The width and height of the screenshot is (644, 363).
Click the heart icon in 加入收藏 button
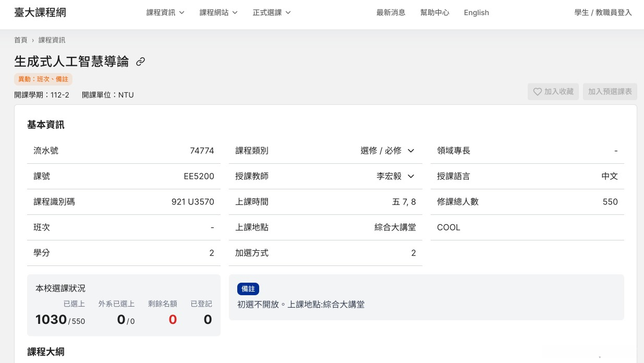(538, 92)
